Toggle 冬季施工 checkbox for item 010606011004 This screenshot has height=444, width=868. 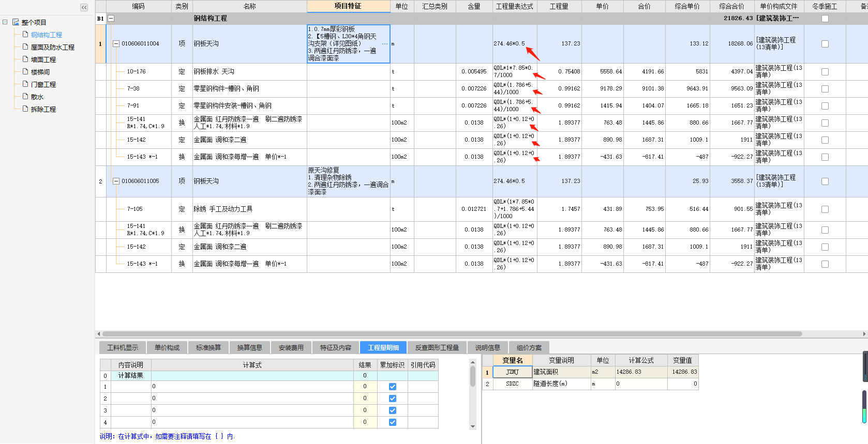click(x=825, y=44)
